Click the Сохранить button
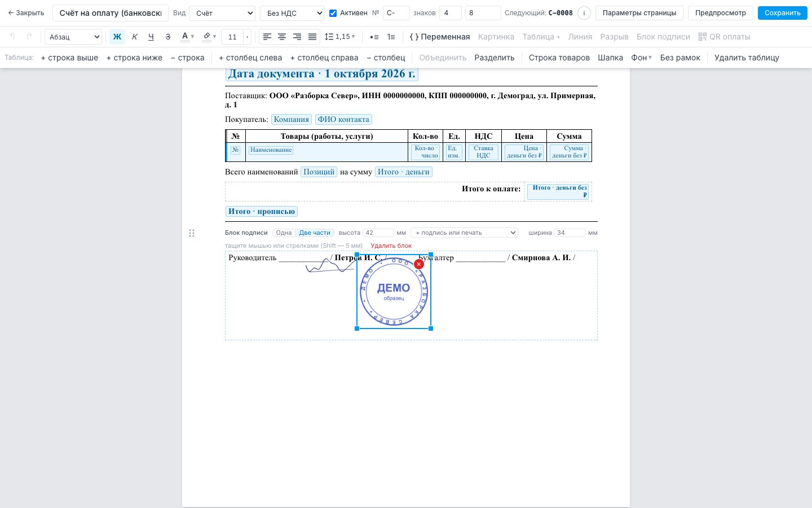This screenshot has height=508, width=812. coord(782,13)
